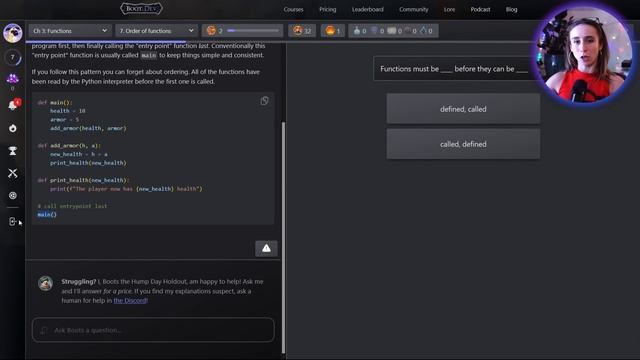640x360 pixels.
Task: Click the warning triangle report button
Action: (x=266, y=248)
